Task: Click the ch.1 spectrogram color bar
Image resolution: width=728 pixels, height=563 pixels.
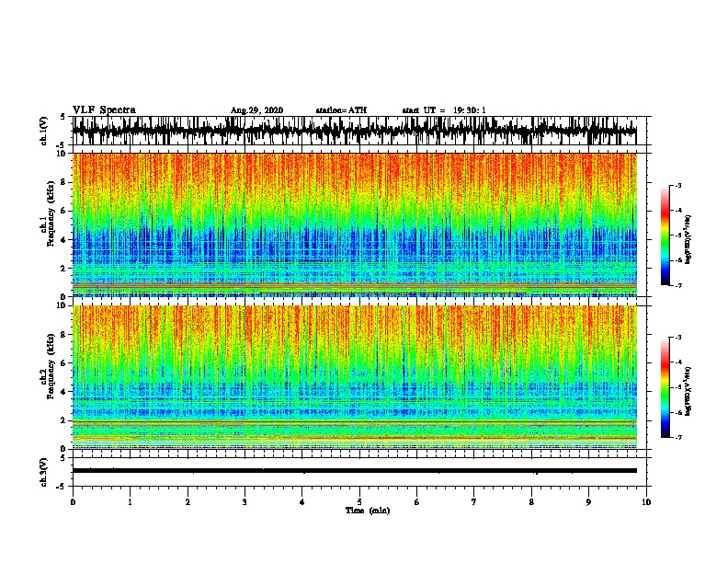Action: pos(665,236)
